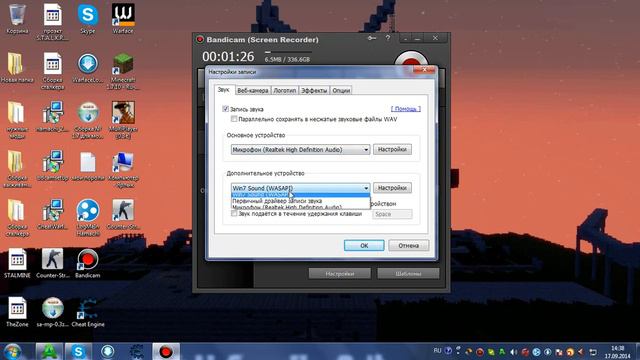Uncheck the Запись звука checkbox
Image resolution: width=640 pixels, height=360 pixels.
click(x=225, y=109)
